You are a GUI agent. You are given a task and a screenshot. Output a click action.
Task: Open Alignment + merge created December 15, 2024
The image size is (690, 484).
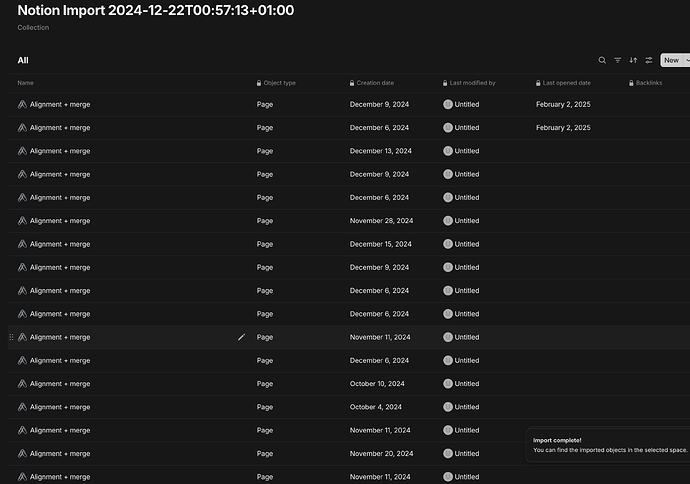[60, 244]
